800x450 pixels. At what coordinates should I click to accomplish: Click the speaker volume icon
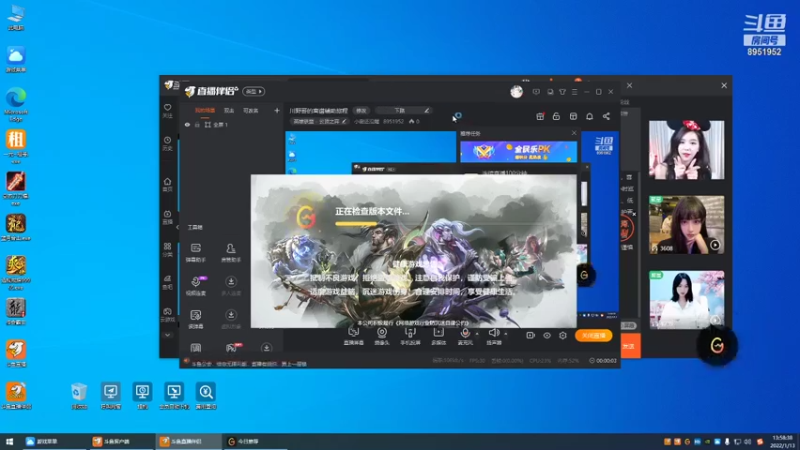click(x=493, y=333)
